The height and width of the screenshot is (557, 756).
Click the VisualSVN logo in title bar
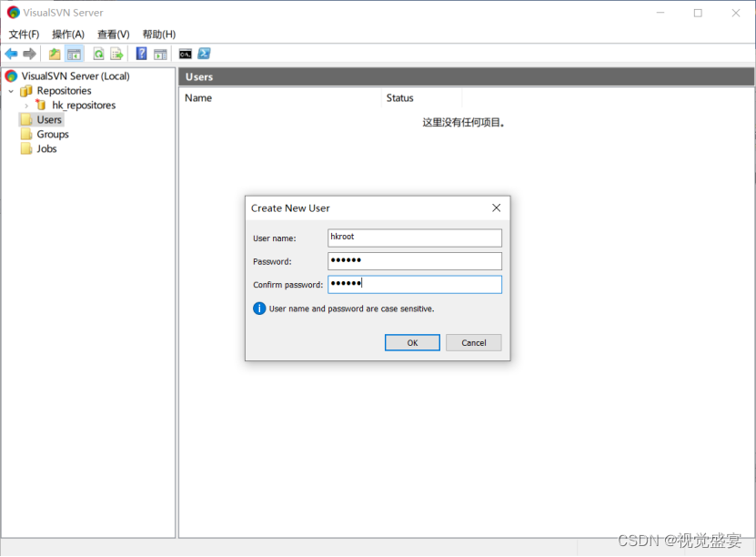coord(13,13)
